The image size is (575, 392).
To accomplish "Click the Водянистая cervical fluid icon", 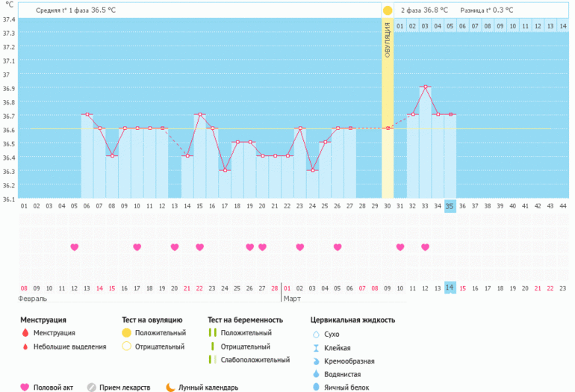I will click(316, 373).
